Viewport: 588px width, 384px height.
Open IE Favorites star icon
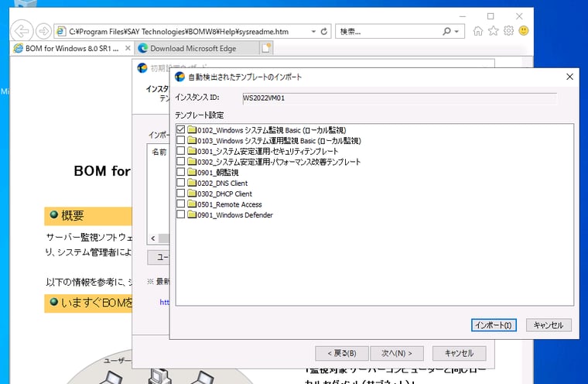493,31
